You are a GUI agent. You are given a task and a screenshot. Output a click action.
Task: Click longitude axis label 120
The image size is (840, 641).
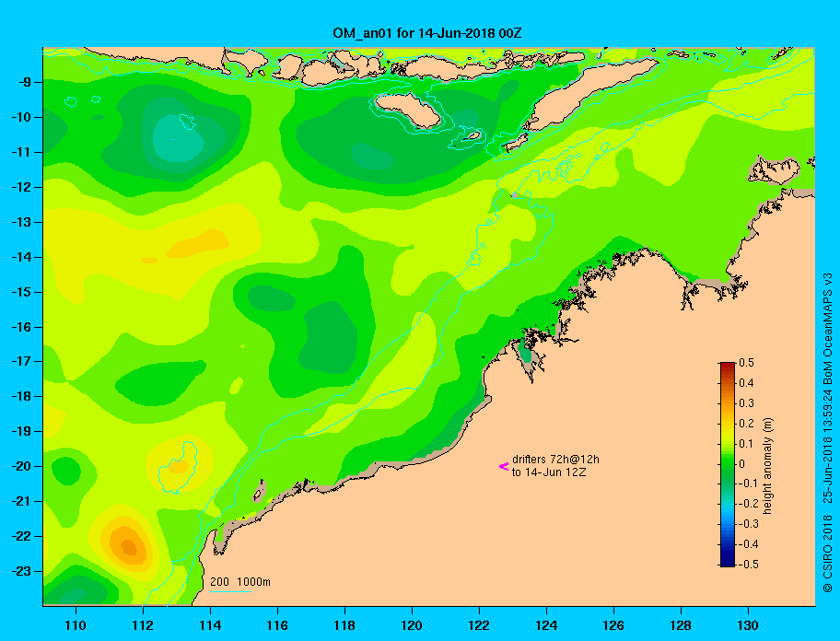(x=412, y=625)
